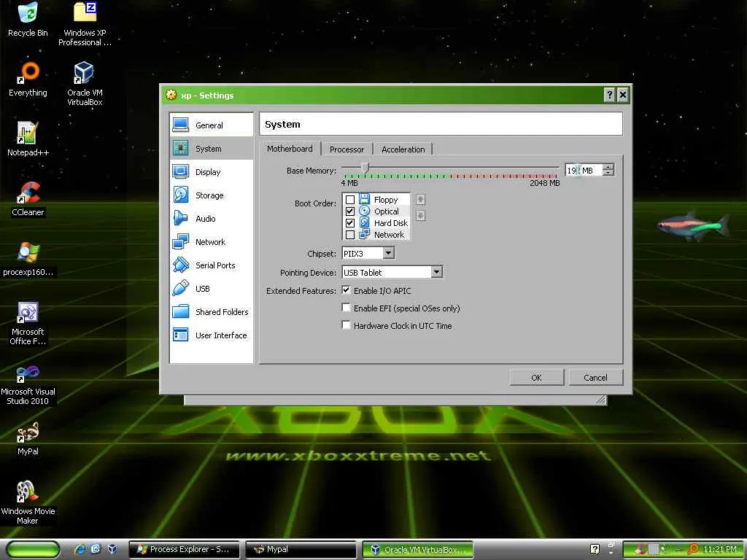This screenshot has width=747, height=560.
Task: Move boot device down arrow
Action: [x=420, y=216]
